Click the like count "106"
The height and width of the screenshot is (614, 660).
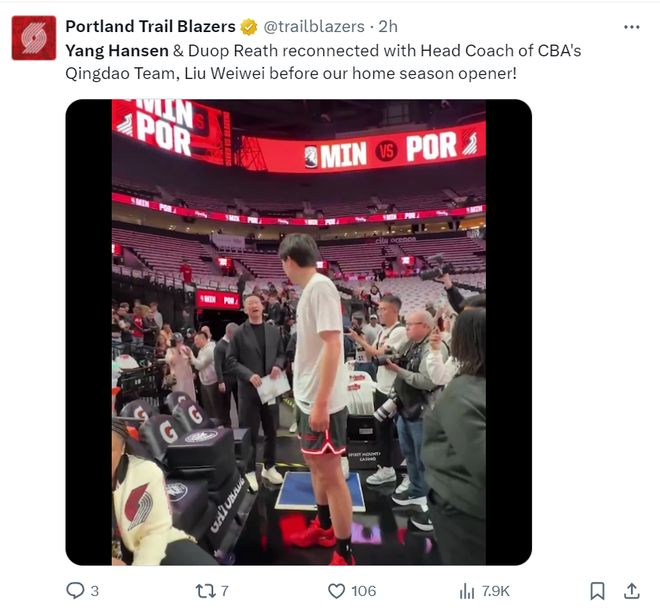[363, 591]
